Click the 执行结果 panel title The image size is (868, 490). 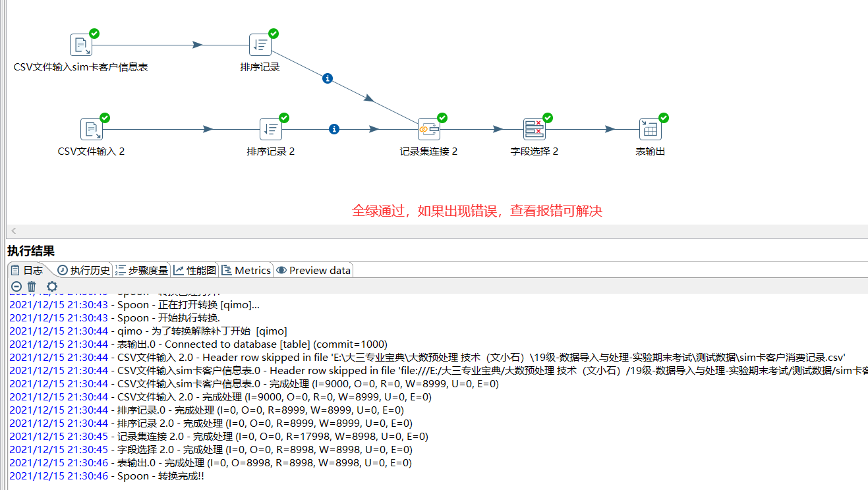pos(31,251)
